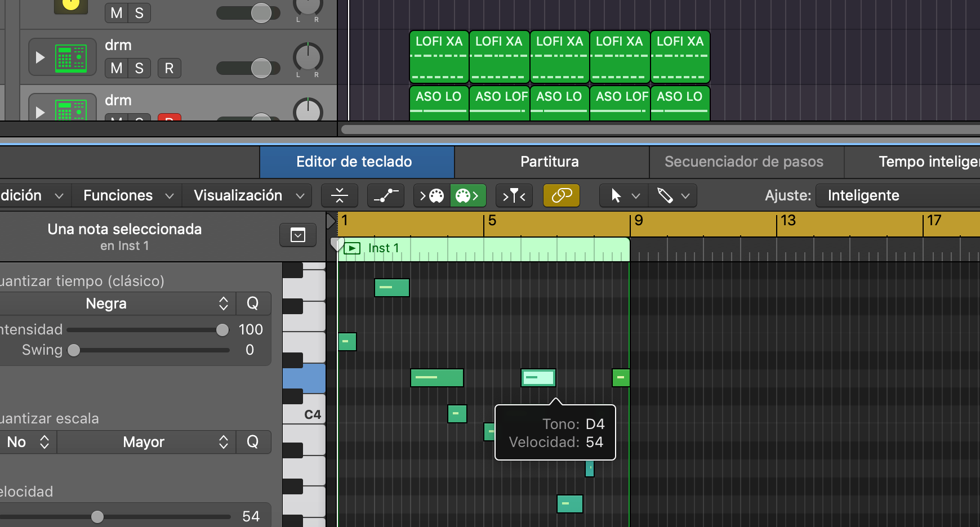Open the Negra quantize value popup

[117, 303]
